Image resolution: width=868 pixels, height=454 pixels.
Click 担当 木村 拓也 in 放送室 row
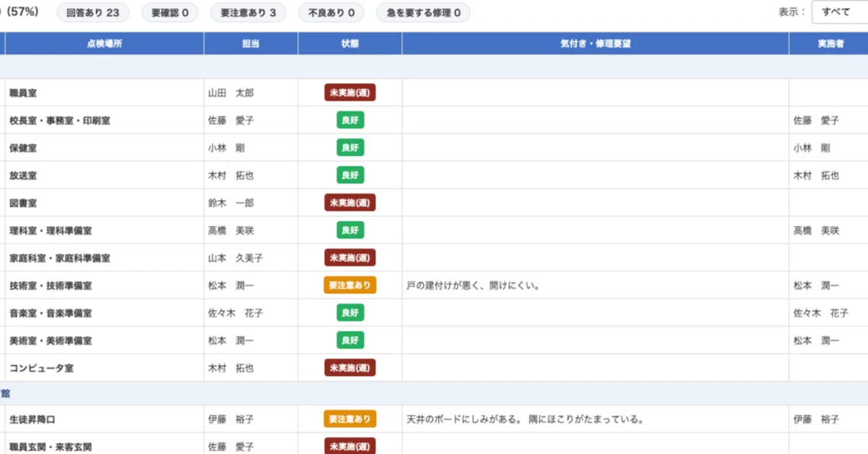(231, 176)
